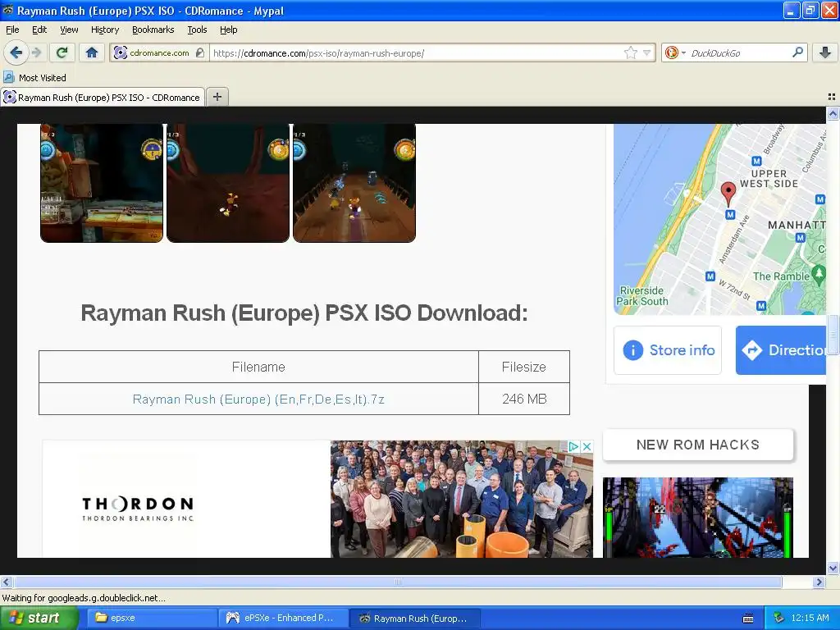Open the Edit menu
This screenshot has width=840, height=630.
pyautogui.click(x=39, y=30)
